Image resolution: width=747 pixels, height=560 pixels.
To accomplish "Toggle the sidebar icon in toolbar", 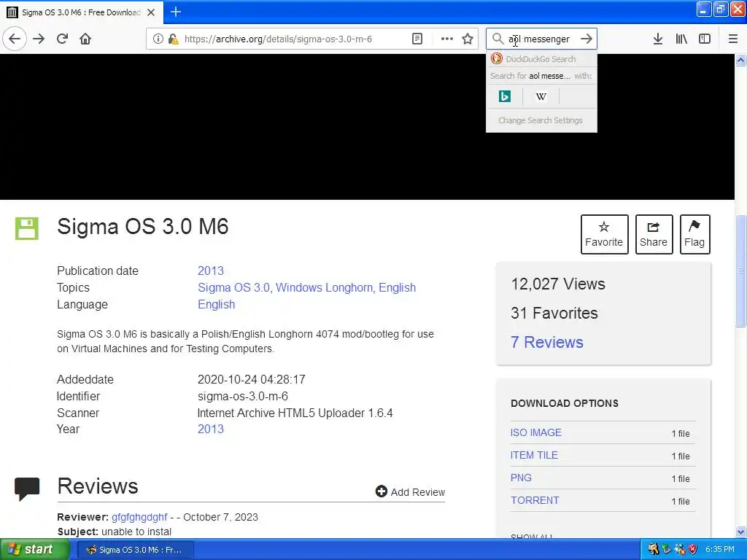I will pos(705,39).
